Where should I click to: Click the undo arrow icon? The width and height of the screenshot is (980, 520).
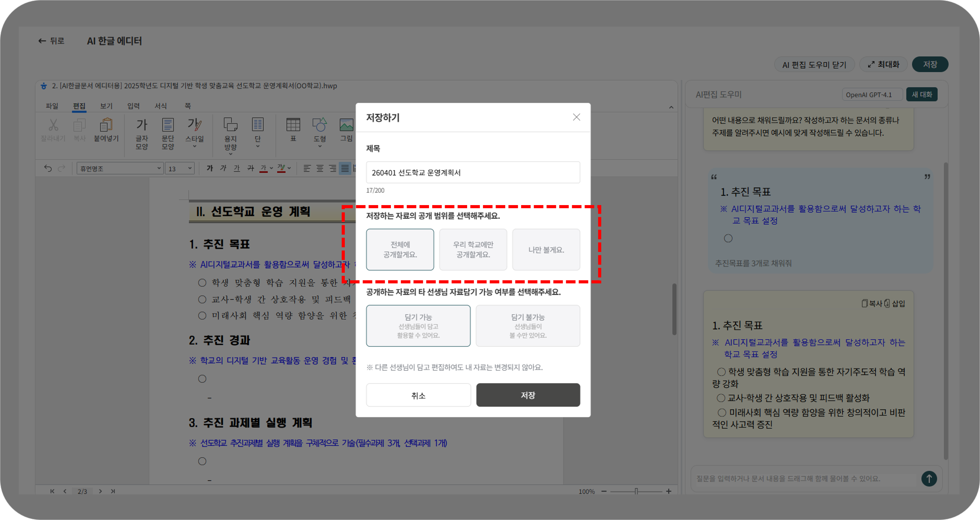48,168
